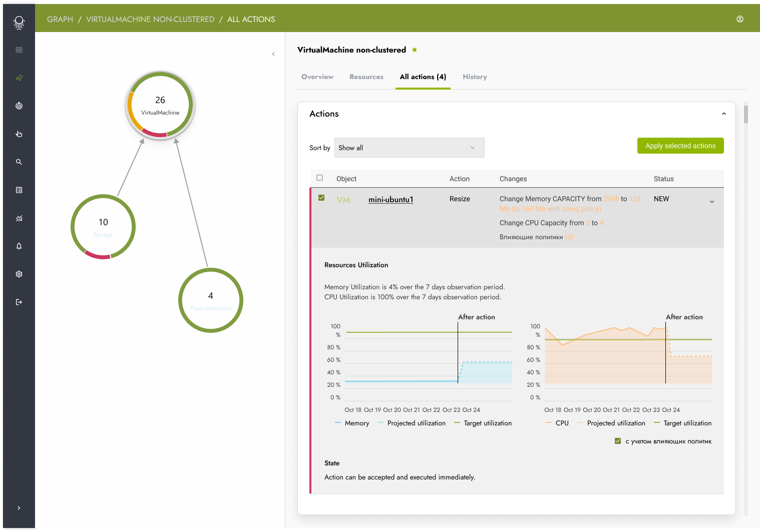760x532 pixels.
Task: Collapse the mini-ubuntu1 row details chevron
Action: click(712, 202)
